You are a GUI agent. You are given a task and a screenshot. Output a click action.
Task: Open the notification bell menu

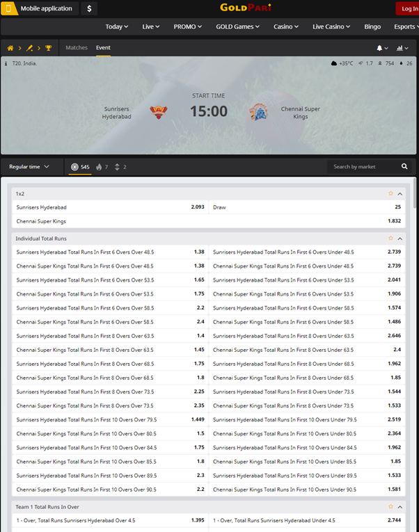point(382,48)
